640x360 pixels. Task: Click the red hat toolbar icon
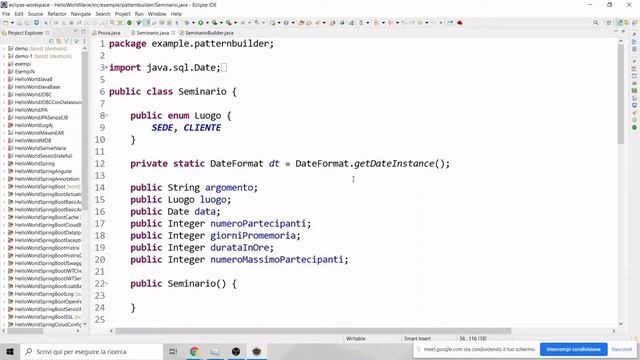(460, 23)
